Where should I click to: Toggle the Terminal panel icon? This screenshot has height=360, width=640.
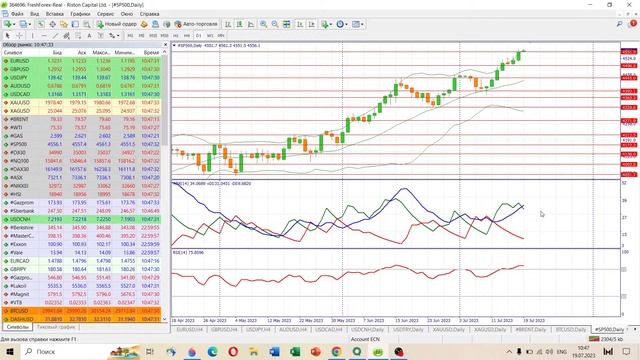75,24
